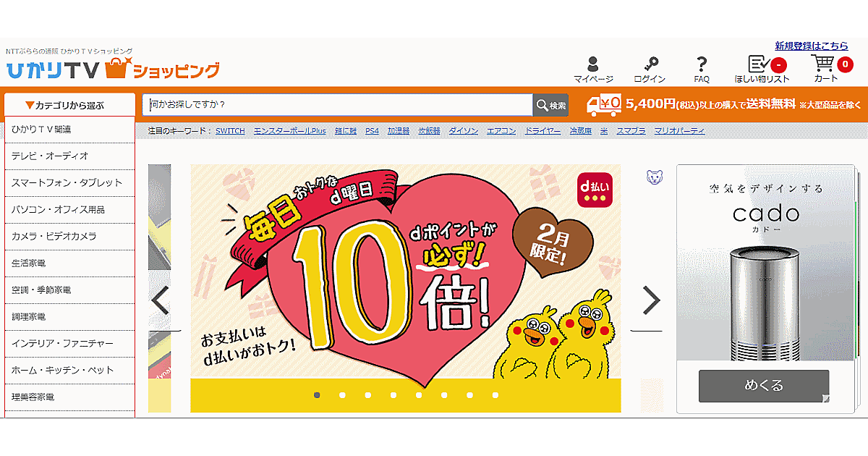Open the shopping cart icon
This screenshot has height=456, width=868.
(825, 64)
